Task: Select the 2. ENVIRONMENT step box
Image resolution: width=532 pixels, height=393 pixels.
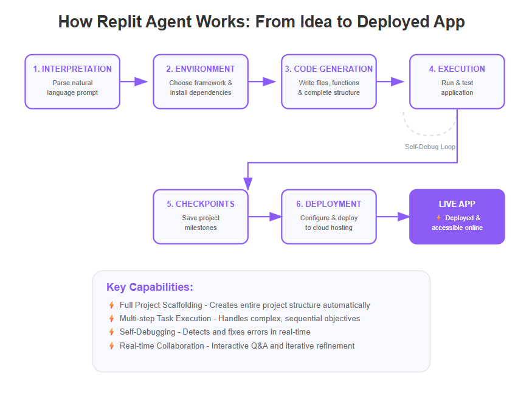Action: (x=201, y=82)
